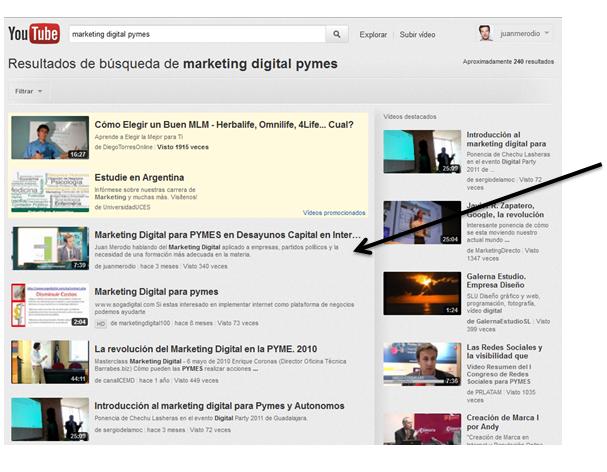Click featured thumbnail of the 25:04 Zapatero video

click(x=422, y=222)
